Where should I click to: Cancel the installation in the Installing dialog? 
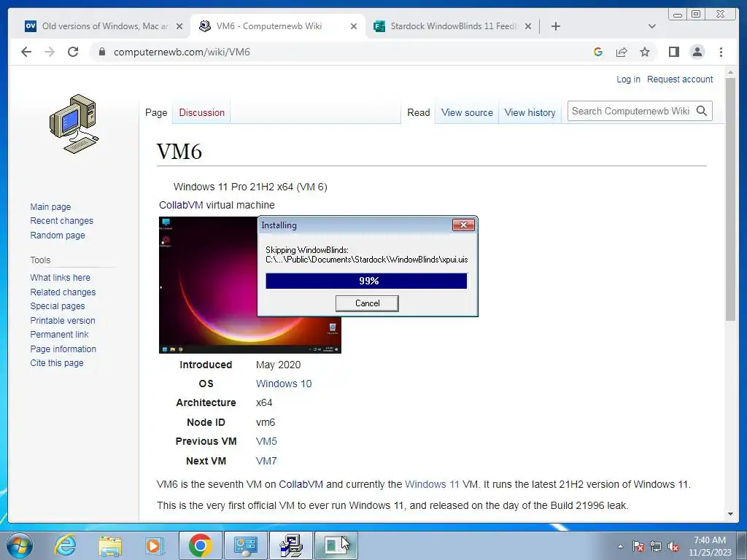pos(367,303)
